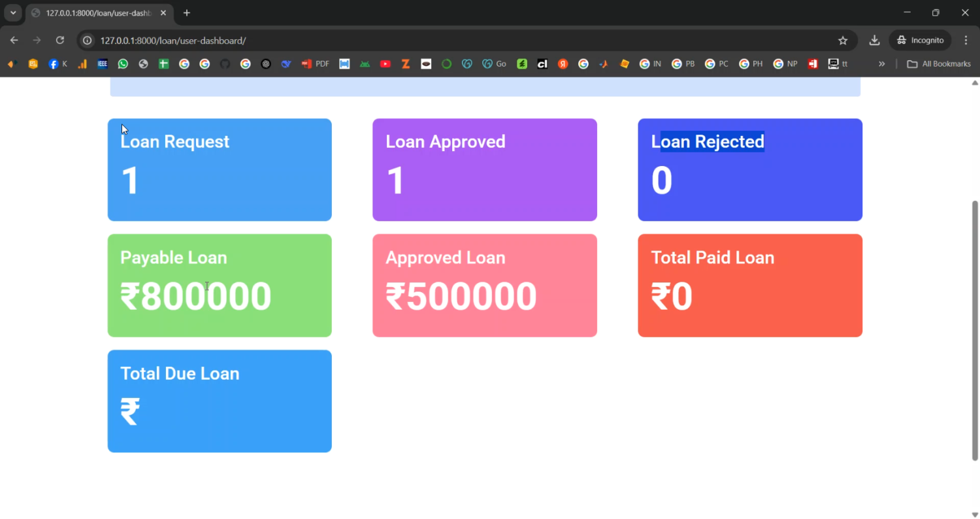Show hidden bookmarks with the double chevron
The image size is (980, 519).
point(881,64)
